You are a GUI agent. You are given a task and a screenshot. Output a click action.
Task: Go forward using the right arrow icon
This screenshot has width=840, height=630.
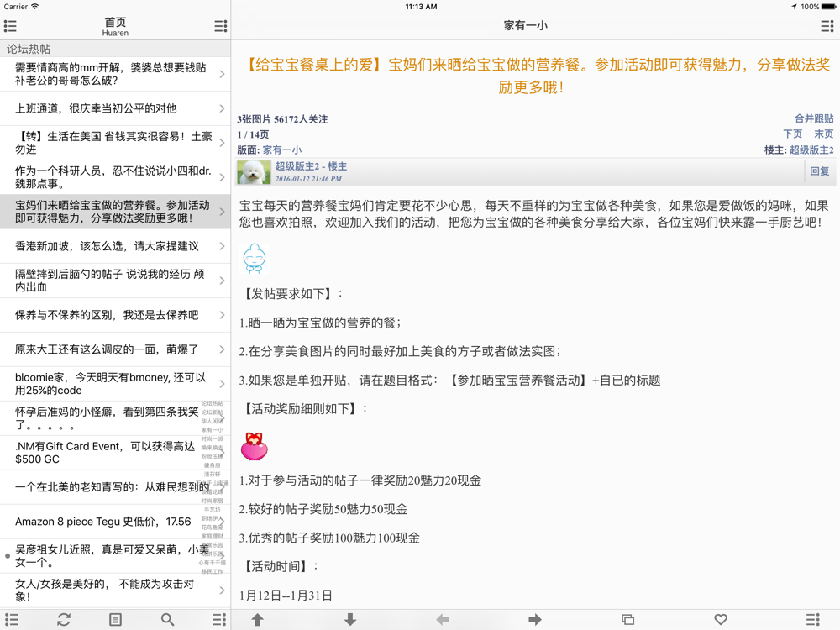pos(535,619)
